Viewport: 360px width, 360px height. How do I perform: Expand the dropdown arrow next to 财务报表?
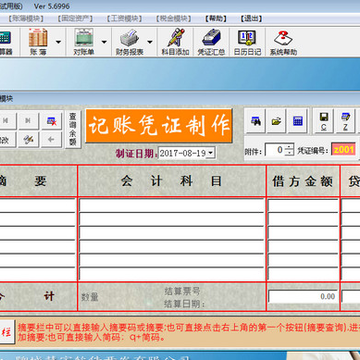(150, 42)
